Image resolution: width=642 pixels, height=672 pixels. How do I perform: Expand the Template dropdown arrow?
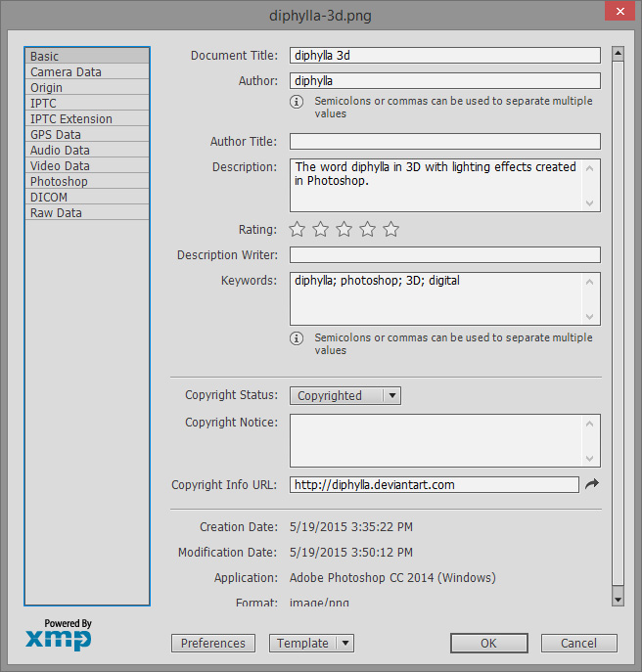pyautogui.click(x=345, y=643)
